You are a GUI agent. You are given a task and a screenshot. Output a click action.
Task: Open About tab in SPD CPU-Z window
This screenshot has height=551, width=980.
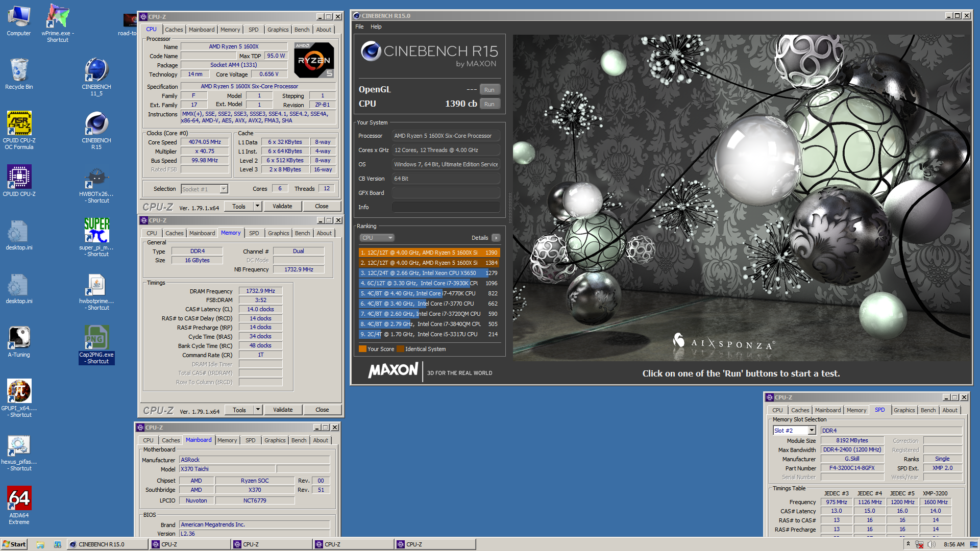(x=949, y=410)
